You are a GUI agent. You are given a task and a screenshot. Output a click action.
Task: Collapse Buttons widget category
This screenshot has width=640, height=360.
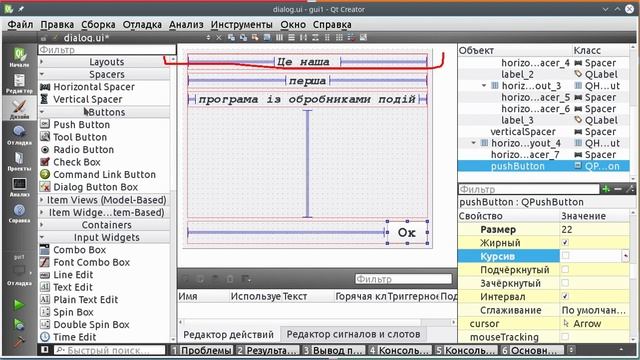[104, 112]
